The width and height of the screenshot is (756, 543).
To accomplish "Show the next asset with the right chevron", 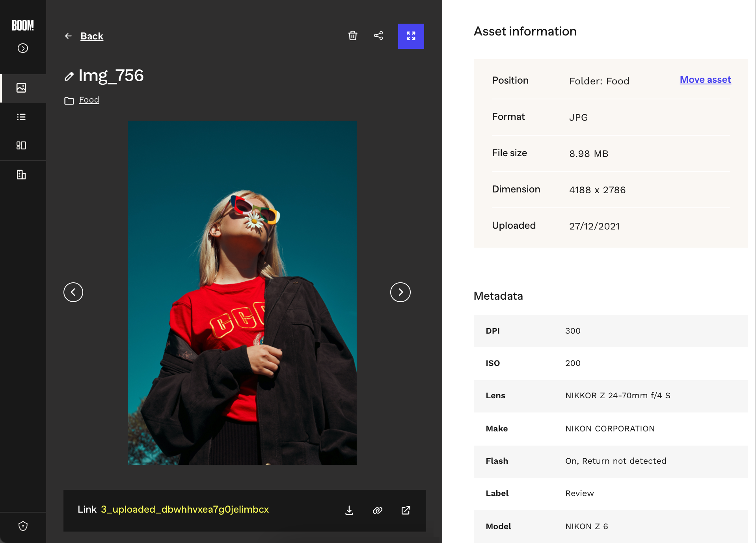I will pos(400,292).
